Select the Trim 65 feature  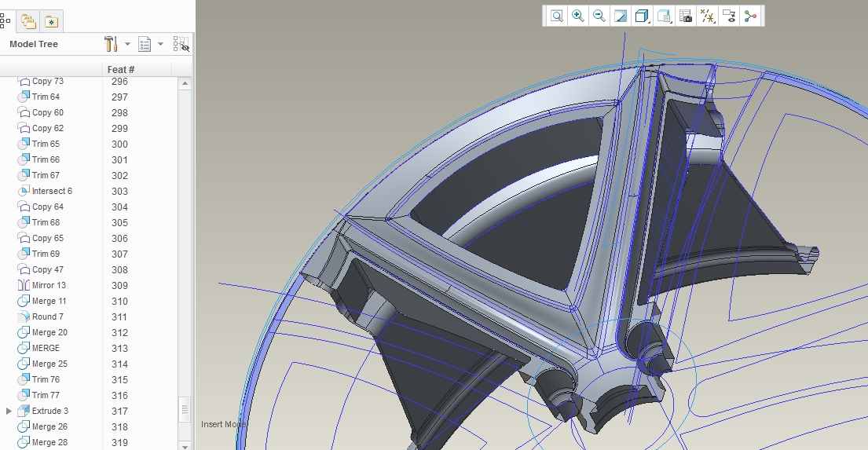[46, 144]
